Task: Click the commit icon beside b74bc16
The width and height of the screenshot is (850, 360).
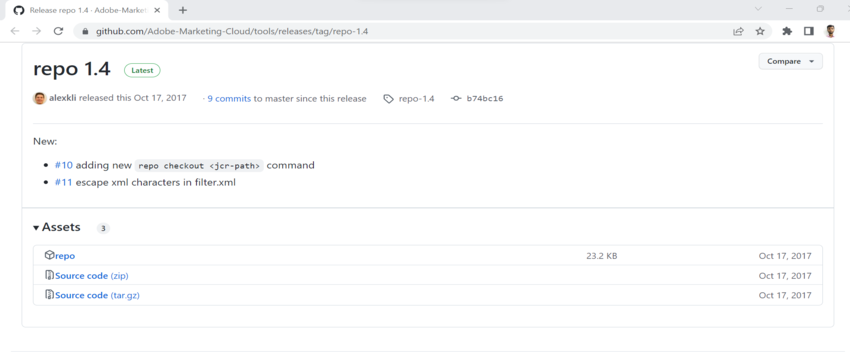Action: pyautogui.click(x=456, y=99)
